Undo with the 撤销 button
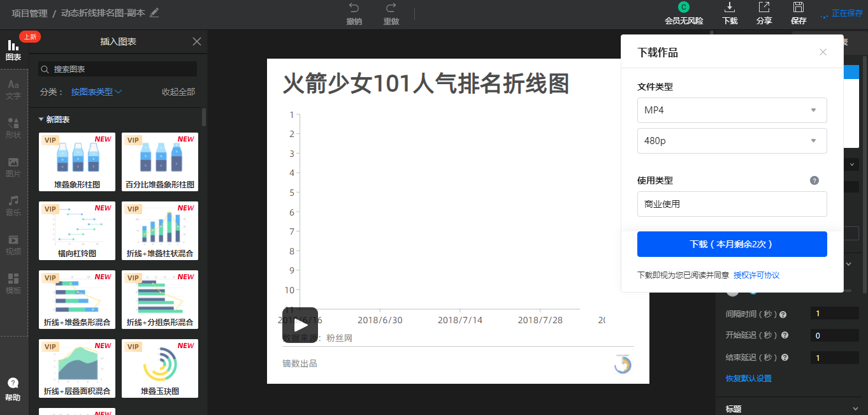This screenshot has width=868, height=415. [x=354, y=14]
